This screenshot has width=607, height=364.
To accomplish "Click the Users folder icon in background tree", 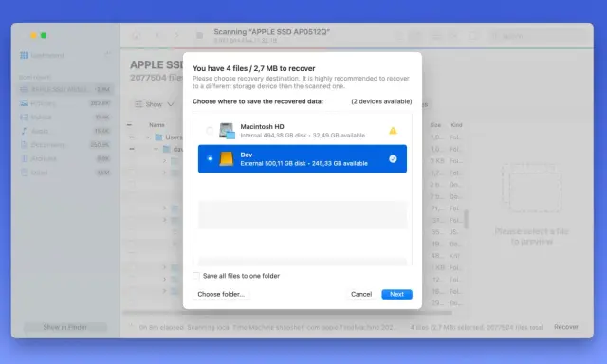I will point(158,136).
